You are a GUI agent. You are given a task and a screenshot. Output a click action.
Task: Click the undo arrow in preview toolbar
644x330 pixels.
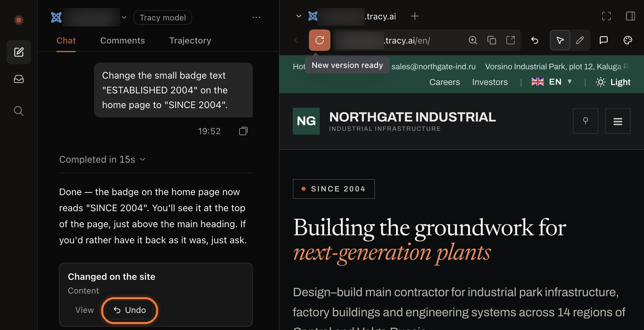point(535,40)
